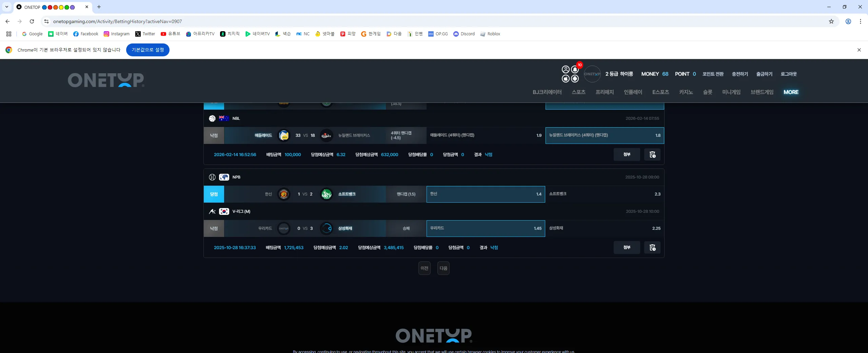868x353 pixels.
Task: Click the 다음 pagination button
Action: [443, 268]
